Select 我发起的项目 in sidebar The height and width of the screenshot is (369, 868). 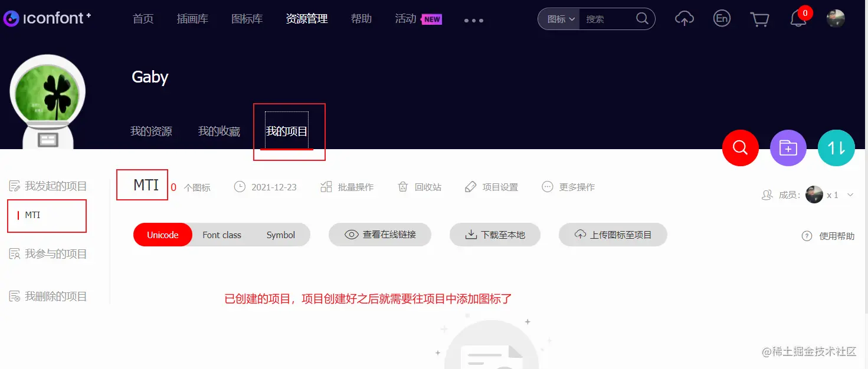pos(56,186)
